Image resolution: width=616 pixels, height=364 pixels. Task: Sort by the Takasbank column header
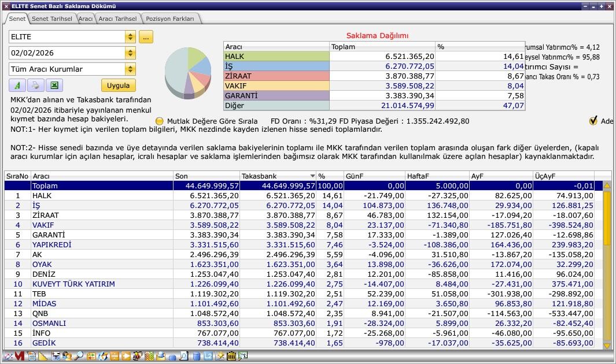point(278,176)
